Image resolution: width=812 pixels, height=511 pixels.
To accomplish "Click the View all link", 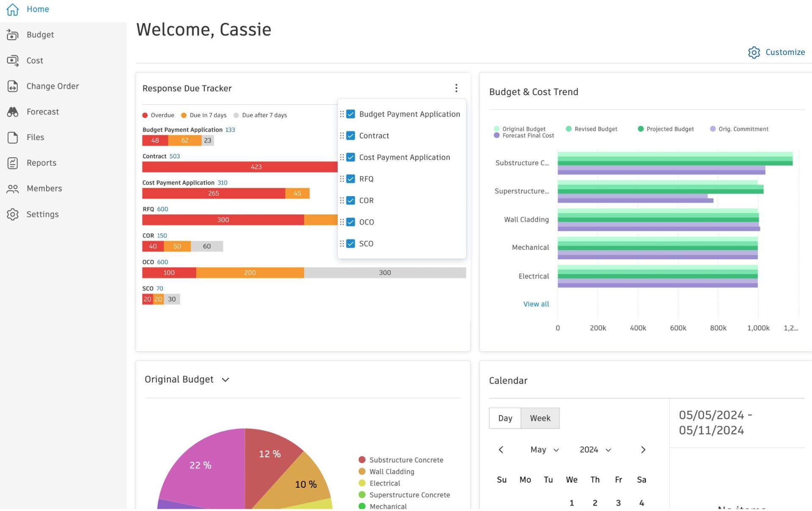I will [535, 304].
